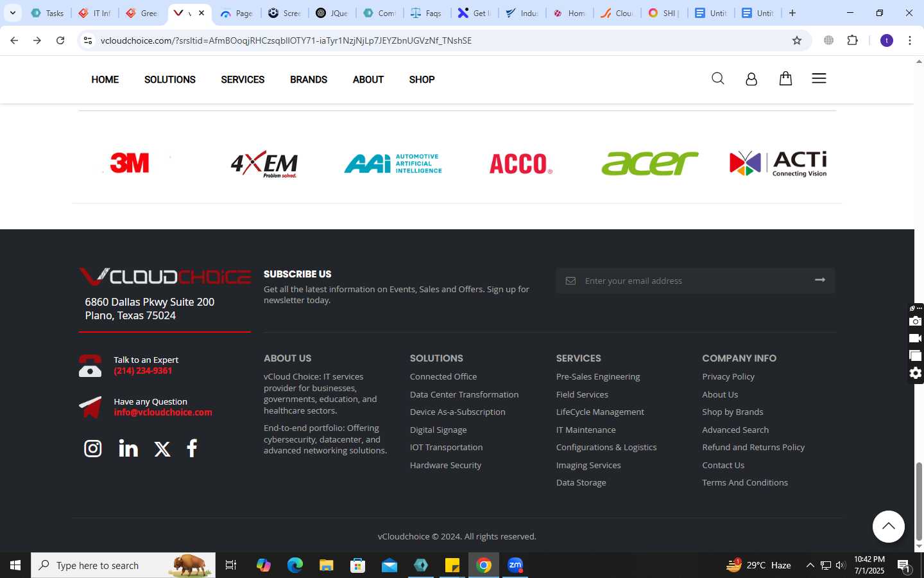Image resolution: width=924 pixels, height=578 pixels.
Task: Open the site information icon in address bar
Action: (x=88, y=40)
